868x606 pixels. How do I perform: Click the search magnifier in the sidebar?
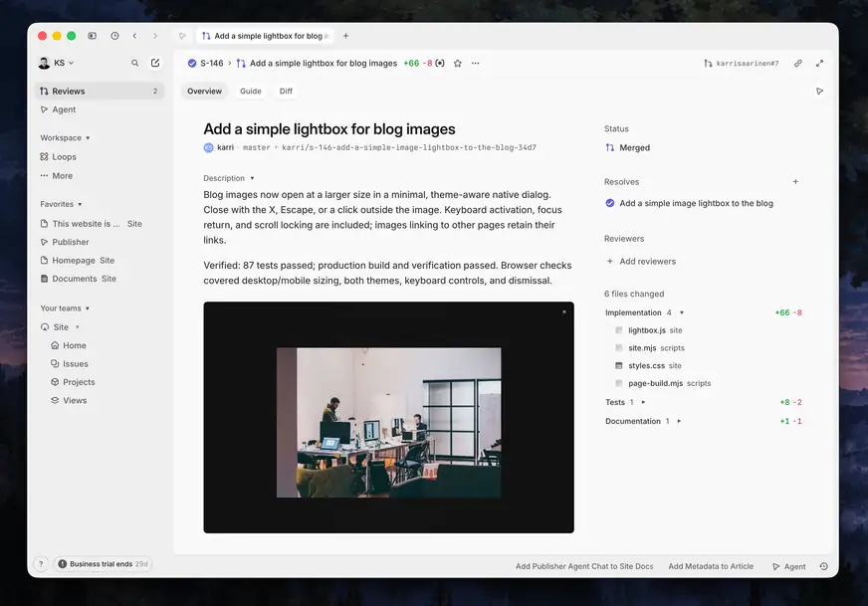(134, 63)
